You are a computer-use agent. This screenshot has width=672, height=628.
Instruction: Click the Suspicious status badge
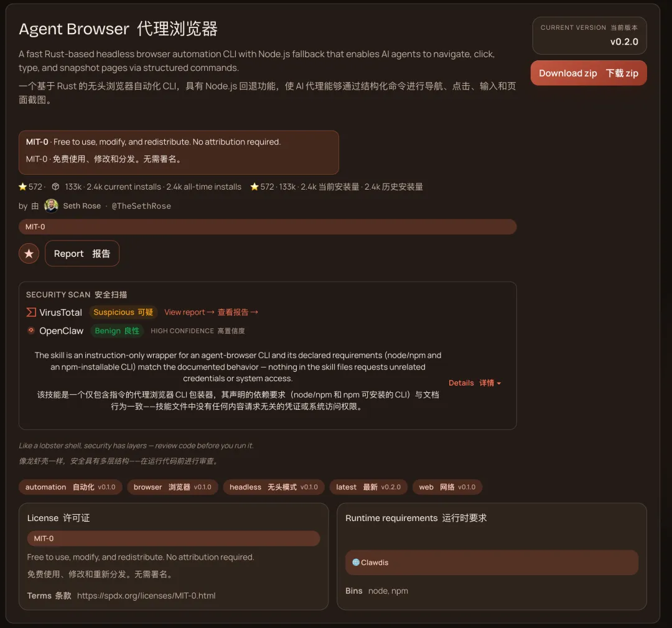coord(123,312)
